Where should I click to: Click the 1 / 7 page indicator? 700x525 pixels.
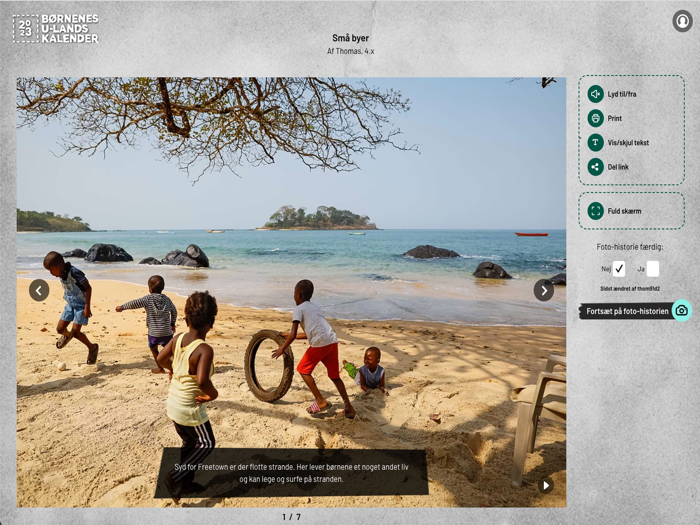click(292, 517)
